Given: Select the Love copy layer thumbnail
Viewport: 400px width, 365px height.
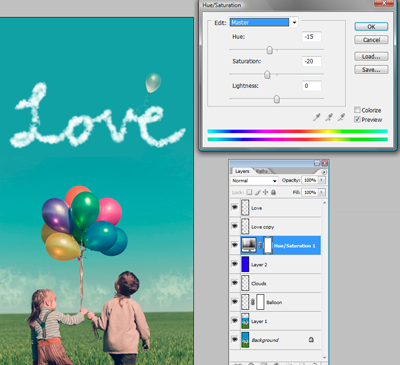Looking at the screenshot, I should click(x=245, y=226).
